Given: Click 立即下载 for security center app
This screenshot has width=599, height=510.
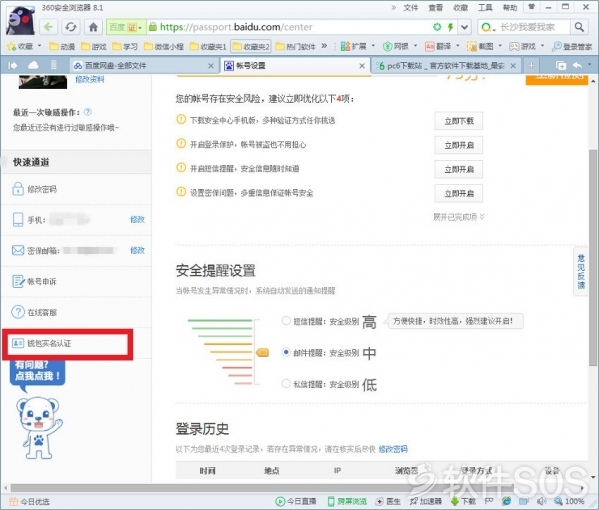Looking at the screenshot, I should pos(458,121).
